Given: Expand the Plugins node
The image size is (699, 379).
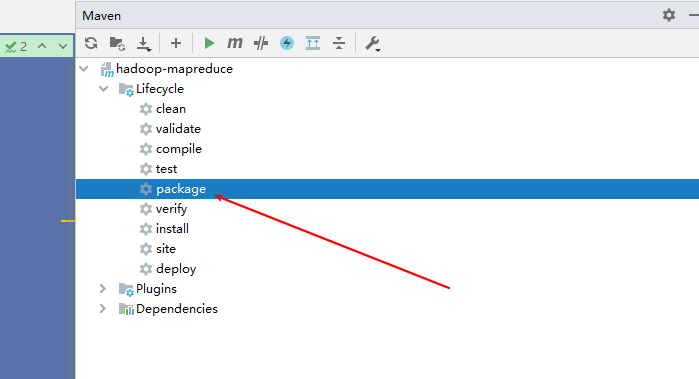Looking at the screenshot, I should pyautogui.click(x=103, y=288).
